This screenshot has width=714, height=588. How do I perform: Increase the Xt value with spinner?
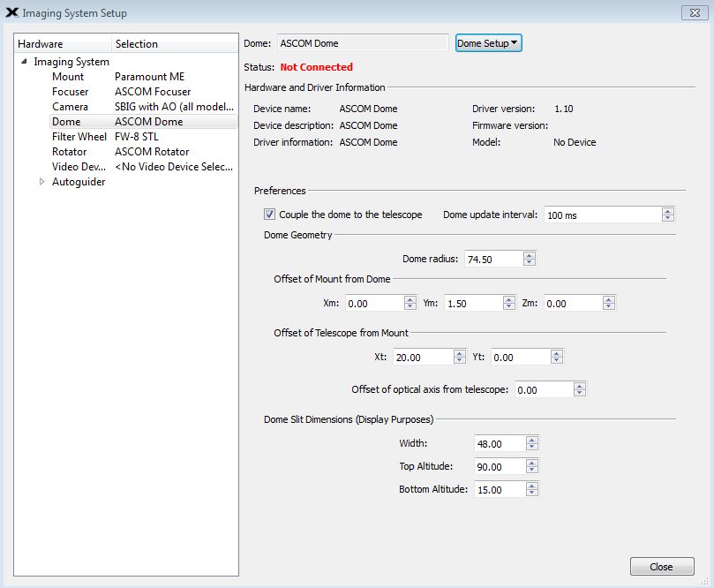coord(460,353)
